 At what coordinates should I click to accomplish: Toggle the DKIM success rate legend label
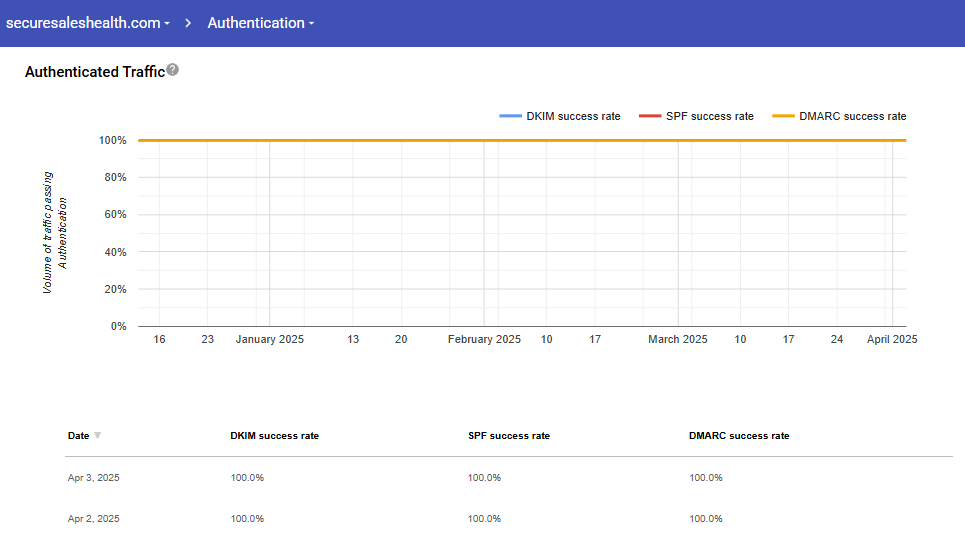tap(573, 117)
